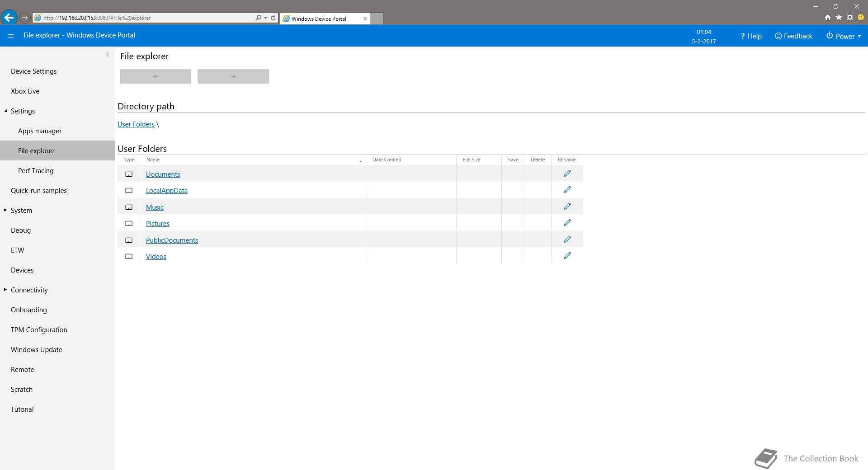The height and width of the screenshot is (470, 868).
Task: Click the rename pencil for Music
Action: coord(567,207)
